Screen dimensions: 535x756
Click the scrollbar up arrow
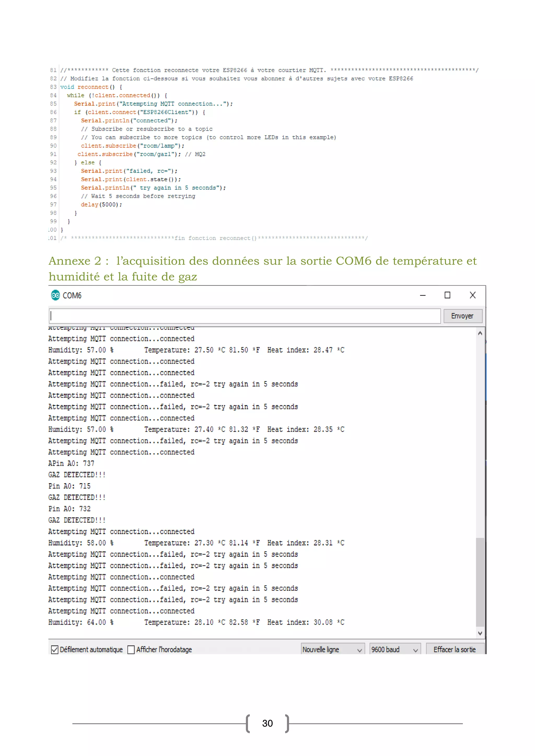(480, 333)
